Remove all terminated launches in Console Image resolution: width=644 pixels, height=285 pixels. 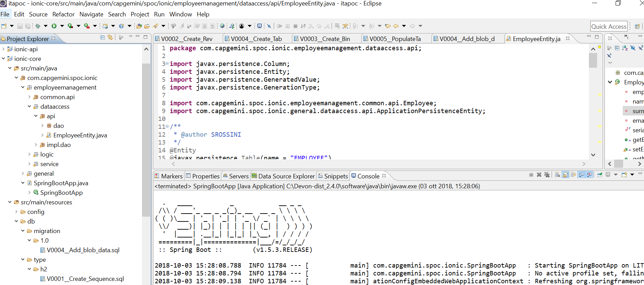point(547,175)
